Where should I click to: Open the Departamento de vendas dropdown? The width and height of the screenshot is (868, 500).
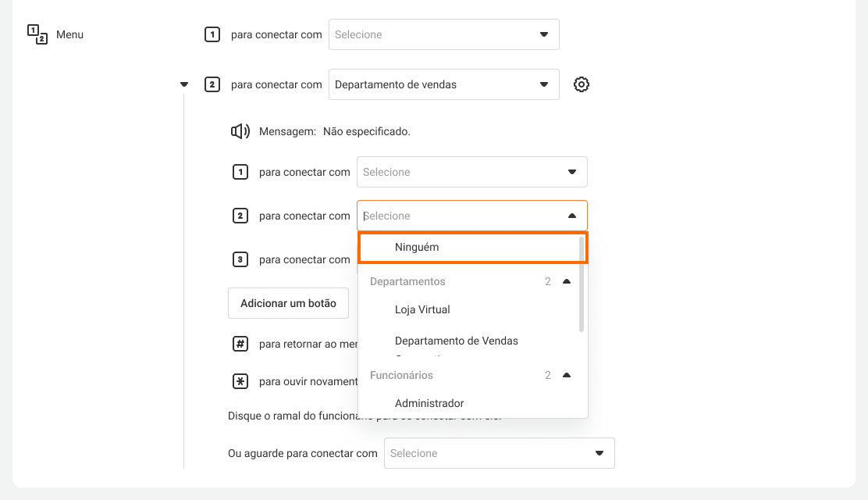pyautogui.click(x=443, y=84)
